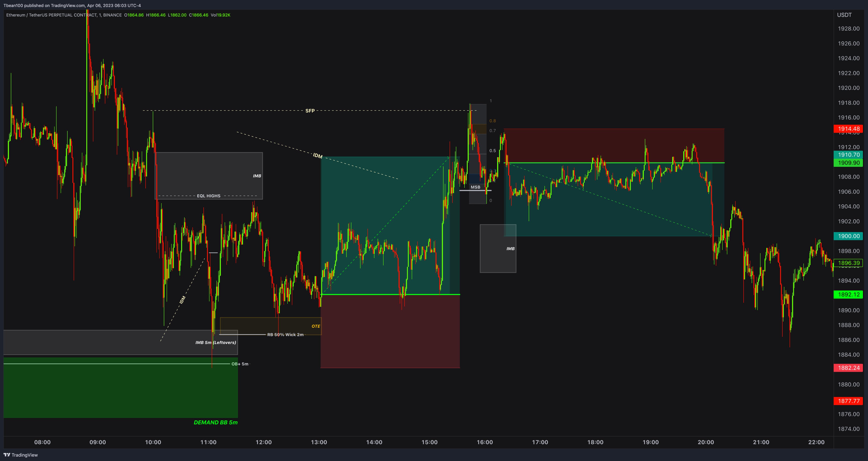Select the red 1877.77 price tag

[848, 401]
